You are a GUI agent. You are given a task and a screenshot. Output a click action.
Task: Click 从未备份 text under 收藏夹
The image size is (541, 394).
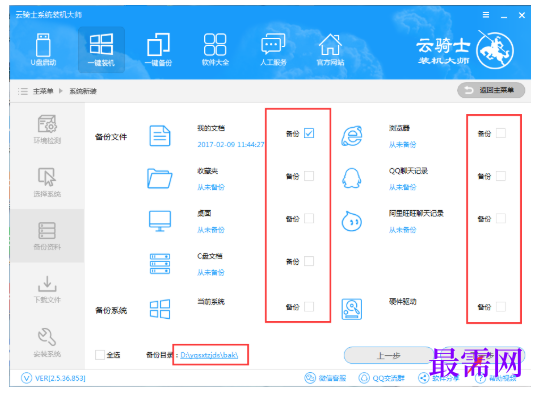tap(211, 187)
